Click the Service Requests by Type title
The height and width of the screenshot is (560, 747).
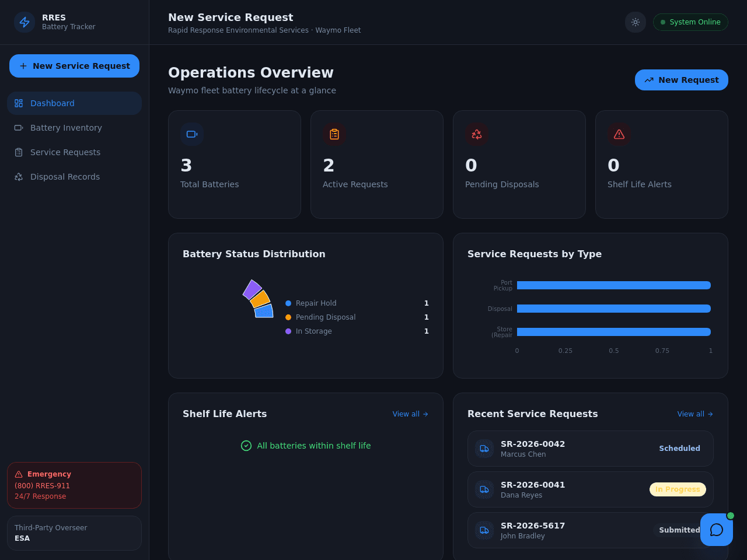pyautogui.click(x=535, y=254)
